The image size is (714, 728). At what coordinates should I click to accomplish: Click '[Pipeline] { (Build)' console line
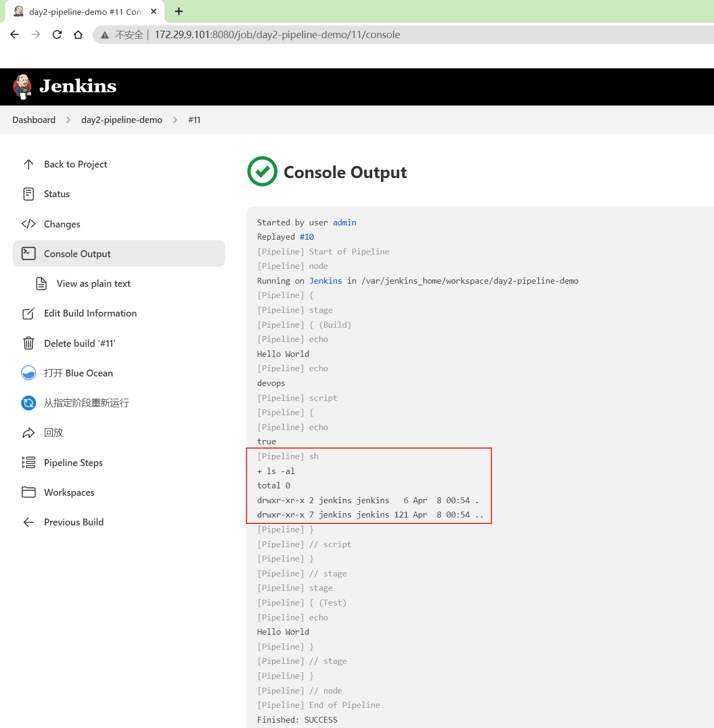tap(304, 325)
